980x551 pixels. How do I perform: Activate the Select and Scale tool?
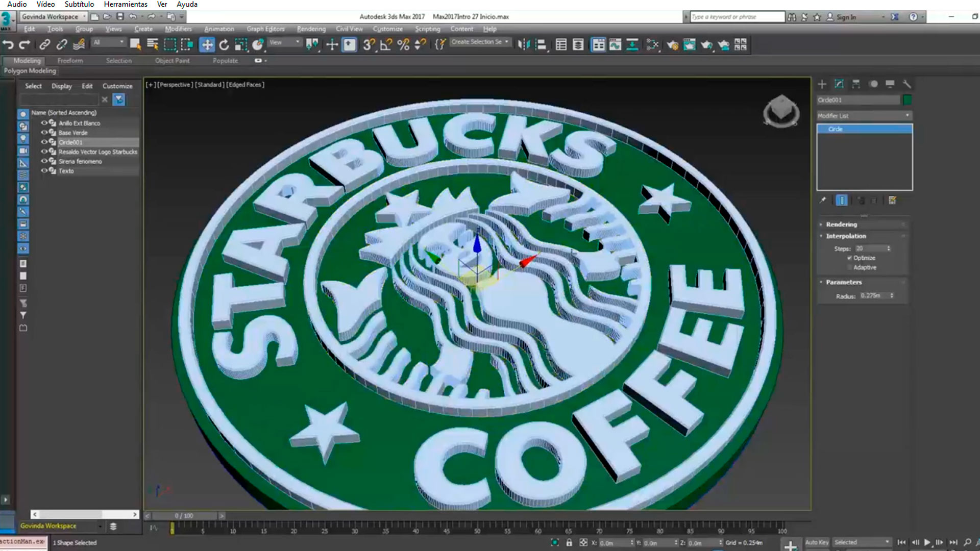pos(241,45)
